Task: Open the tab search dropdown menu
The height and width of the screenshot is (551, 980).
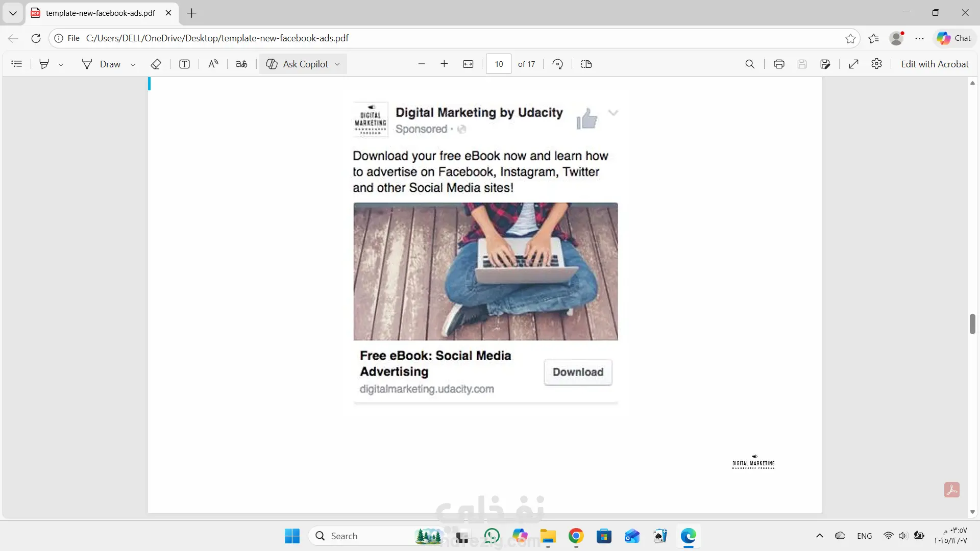Action: coord(13,13)
